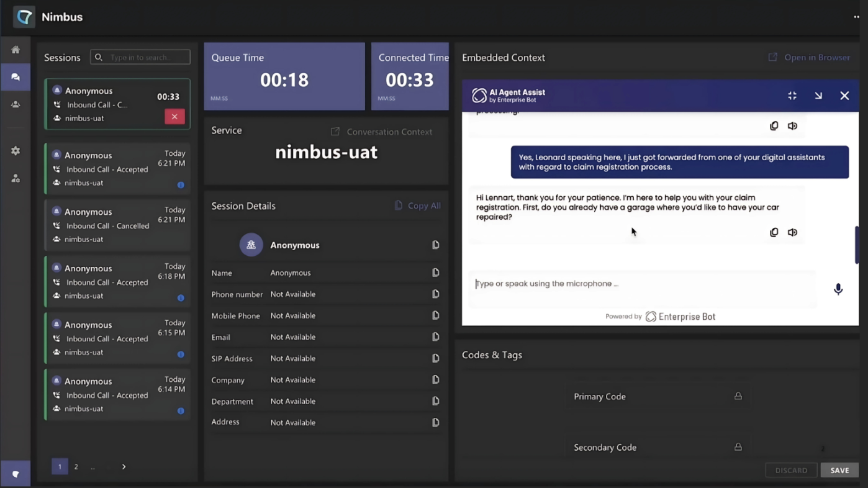Open the settings gear in left sidebar

[16, 151]
